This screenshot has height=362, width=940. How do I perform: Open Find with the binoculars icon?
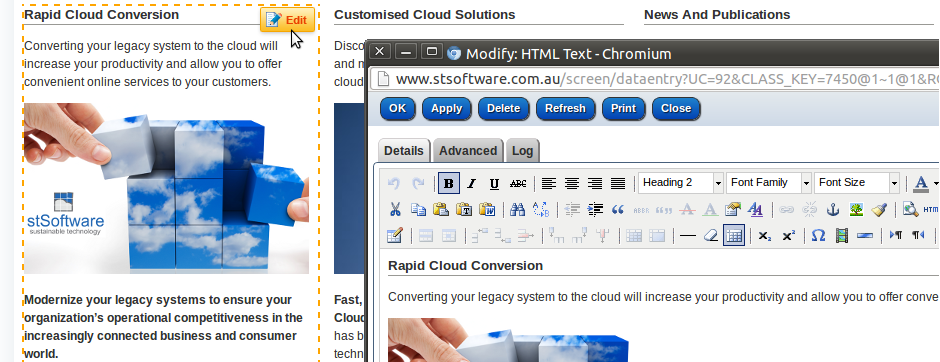click(517, 209)
